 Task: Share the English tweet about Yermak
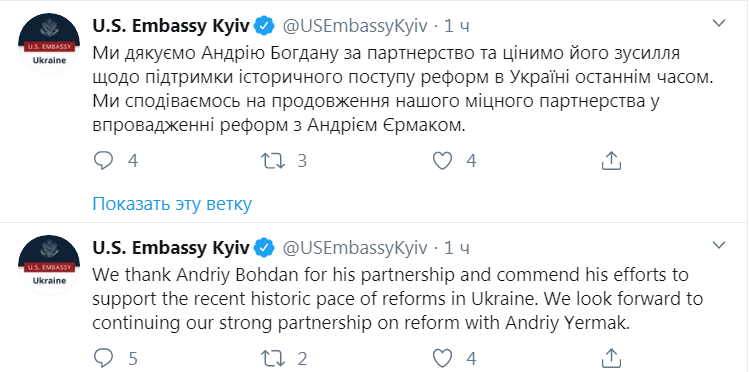point(611,358)
